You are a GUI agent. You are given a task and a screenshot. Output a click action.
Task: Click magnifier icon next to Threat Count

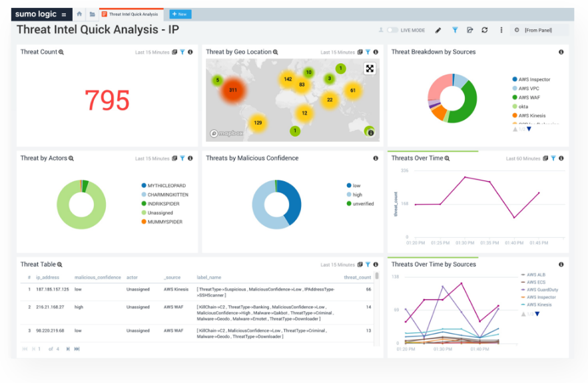tap(61, 52)
